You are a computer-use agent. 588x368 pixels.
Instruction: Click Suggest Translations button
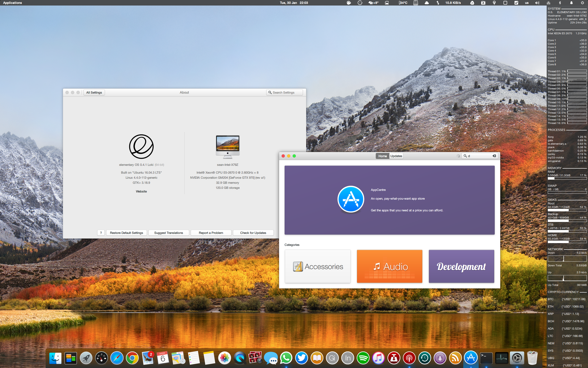169,233
